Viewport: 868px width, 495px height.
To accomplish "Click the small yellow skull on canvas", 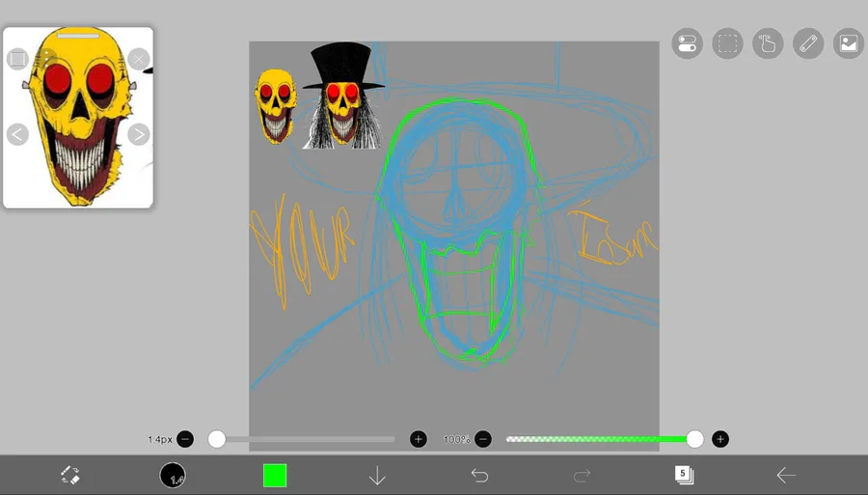I will tap(275, 106).
